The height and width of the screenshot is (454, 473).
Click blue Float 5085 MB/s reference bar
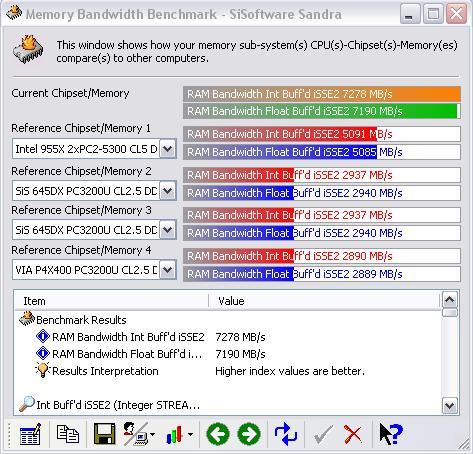pyautogui.click(x=322, y=152)
